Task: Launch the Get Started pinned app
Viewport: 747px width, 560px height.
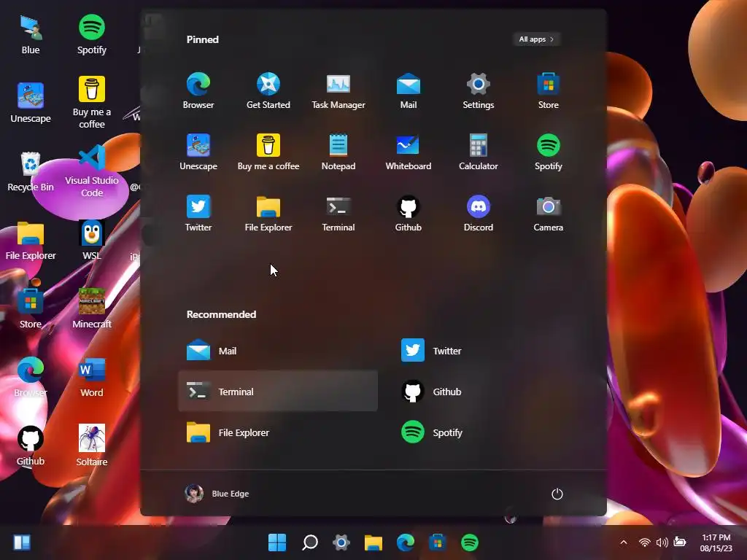Action: tap(268, 91)
